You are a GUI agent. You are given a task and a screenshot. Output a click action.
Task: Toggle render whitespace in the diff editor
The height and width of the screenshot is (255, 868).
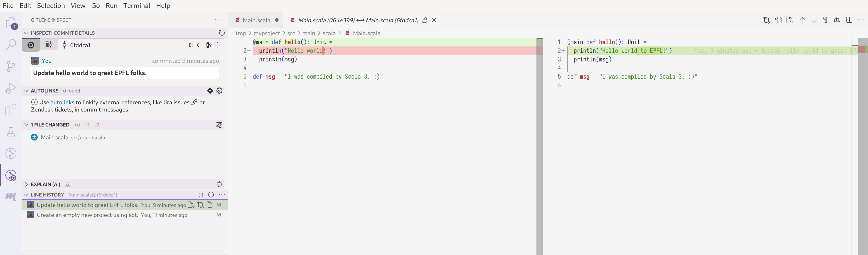[826, 20]
